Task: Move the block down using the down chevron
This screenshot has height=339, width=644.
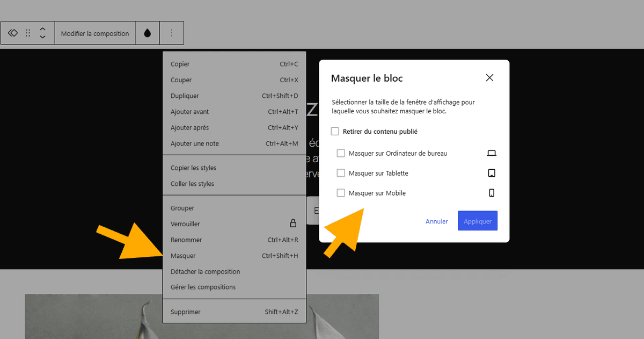Action: (x=42, y=37)
